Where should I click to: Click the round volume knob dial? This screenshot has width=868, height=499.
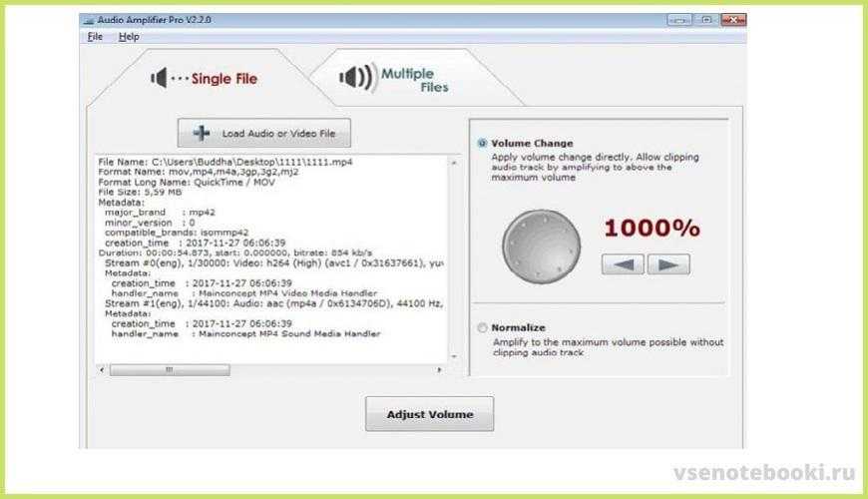[541, 247]
